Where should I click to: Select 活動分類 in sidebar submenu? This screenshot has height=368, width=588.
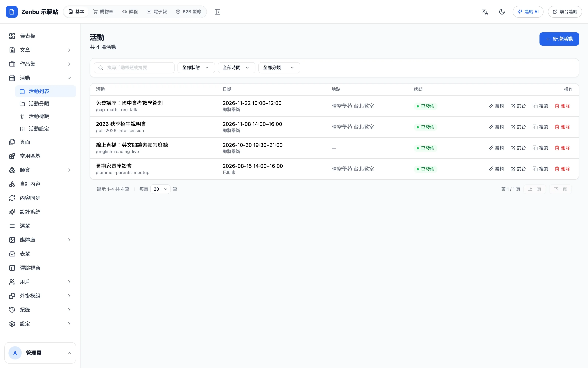(x=46, y=104)
